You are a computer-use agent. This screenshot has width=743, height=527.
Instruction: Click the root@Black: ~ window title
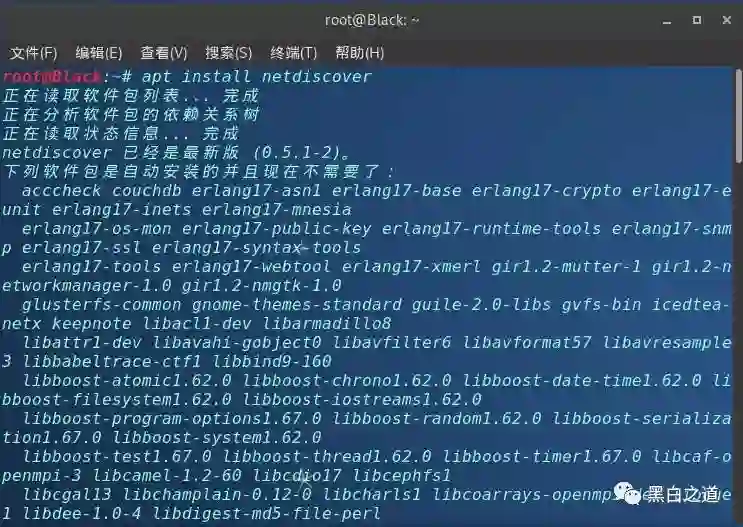[372, 20]
